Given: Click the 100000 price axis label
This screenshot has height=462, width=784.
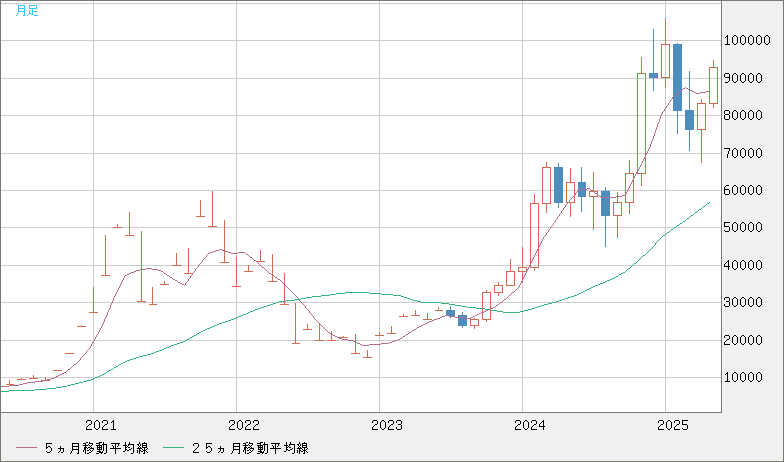Looking at the screenshot, I should tap(747, 41).
